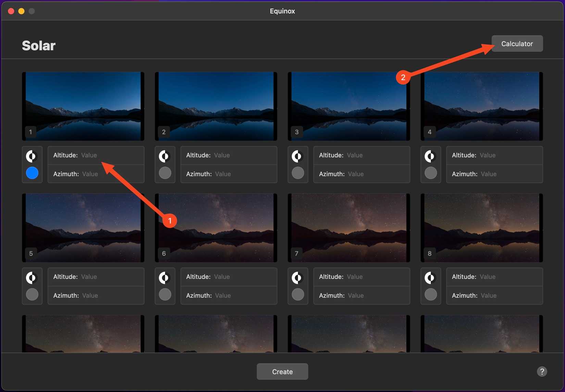The height and width of the screenshot is (392, 565).
Task: Click the Azimuth field for image 3
Action: click(362, 174)
